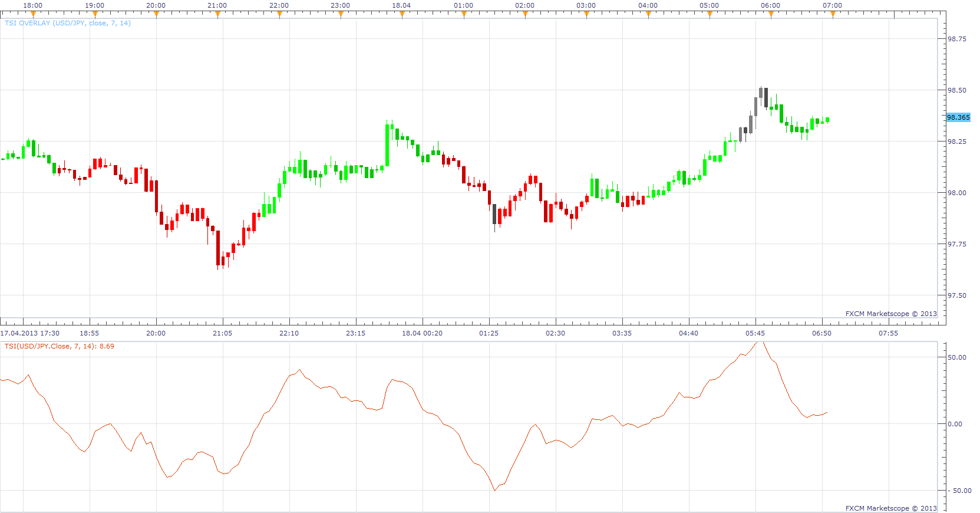Click the 17.04.2013 17:30 date label

[30, 333]
